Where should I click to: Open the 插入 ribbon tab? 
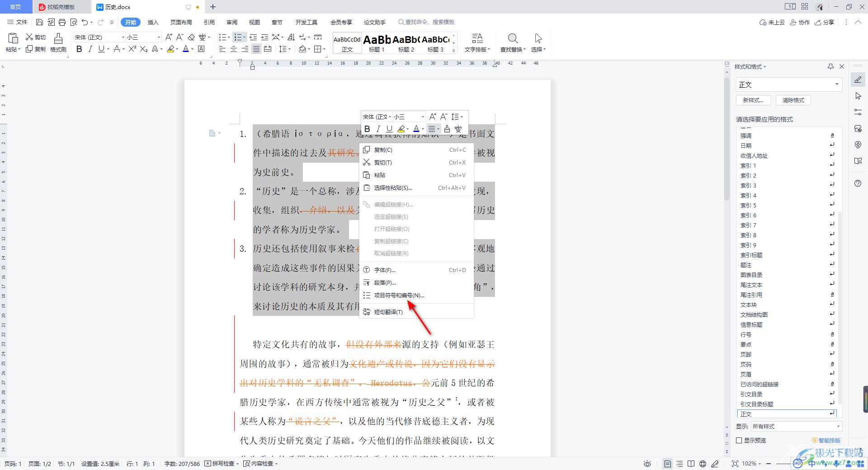[153, 22]
